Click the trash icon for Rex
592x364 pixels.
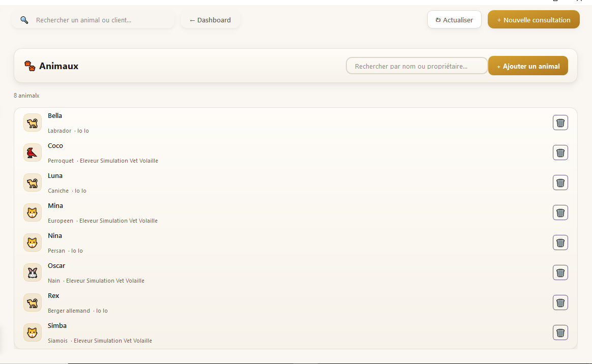[x=560, y=302]
